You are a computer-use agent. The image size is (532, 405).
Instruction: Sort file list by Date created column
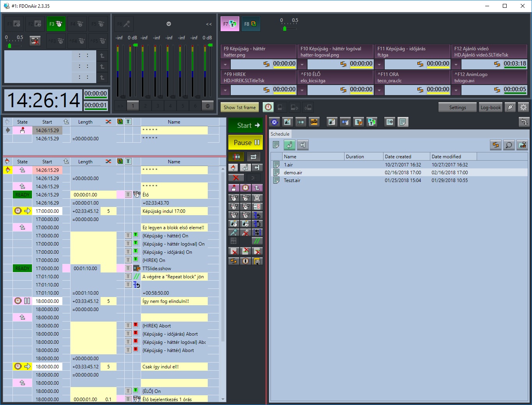click(407, 156)
